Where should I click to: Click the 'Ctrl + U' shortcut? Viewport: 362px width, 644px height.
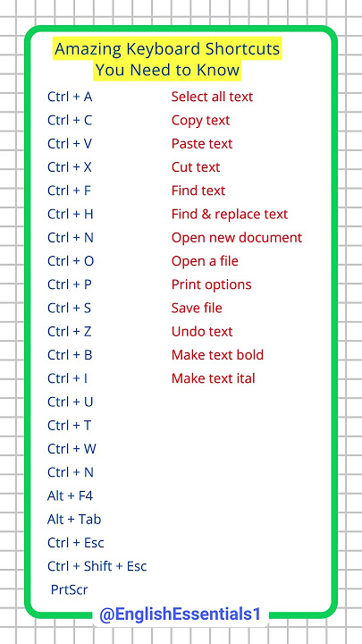71,402
